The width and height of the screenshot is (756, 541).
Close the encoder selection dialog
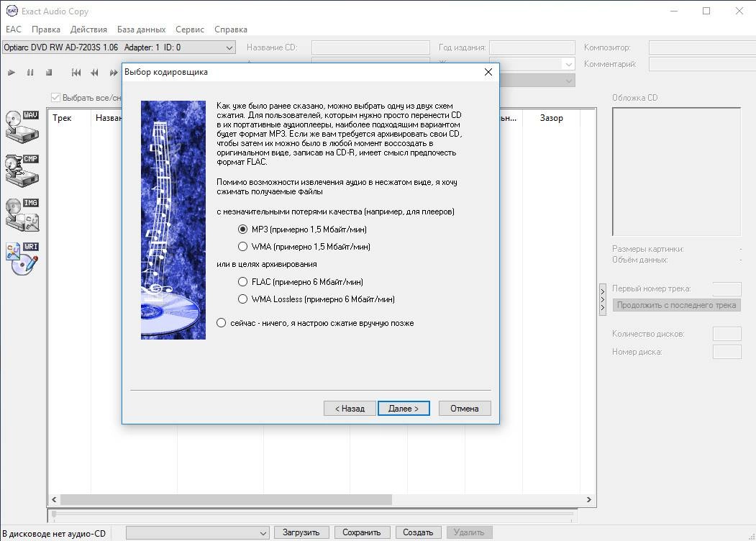point(488,72)
